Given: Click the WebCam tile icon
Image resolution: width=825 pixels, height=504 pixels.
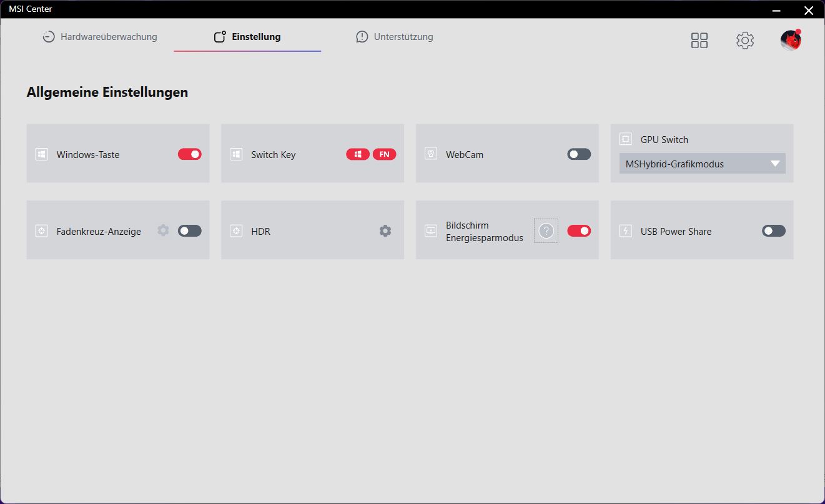Looking at the screenshot, I should click(431, 154).
